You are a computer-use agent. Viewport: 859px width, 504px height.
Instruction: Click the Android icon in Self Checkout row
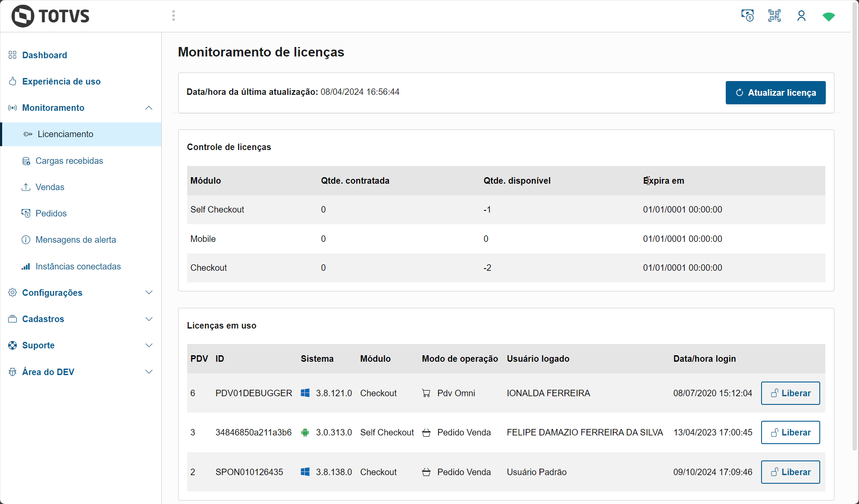tap(305, 432)
